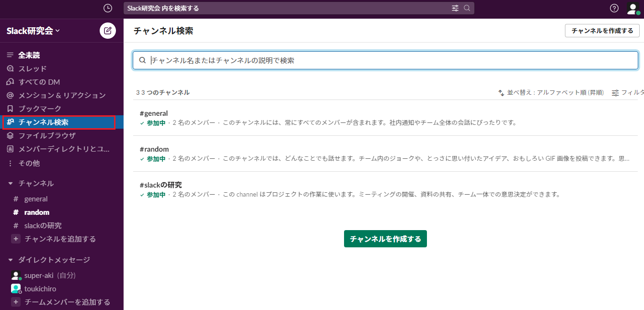Click the plus icon beside チームメンバーを追加する

click(16, 302)
